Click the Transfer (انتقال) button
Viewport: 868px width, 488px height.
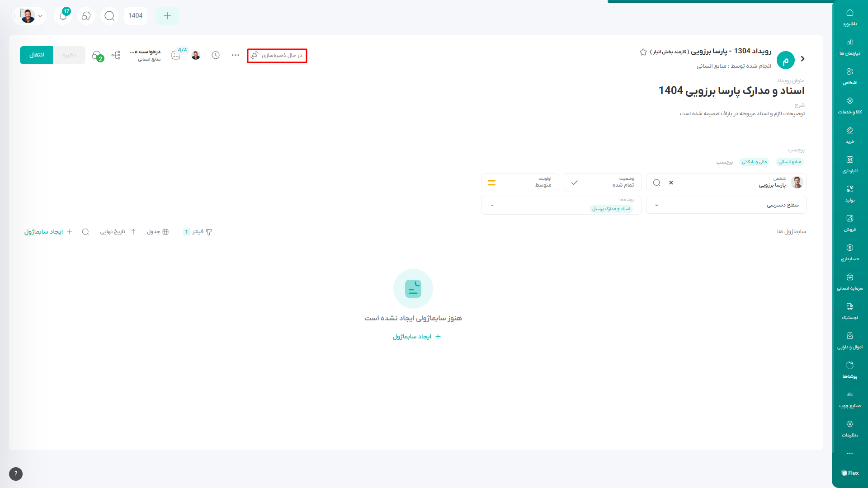37,55
